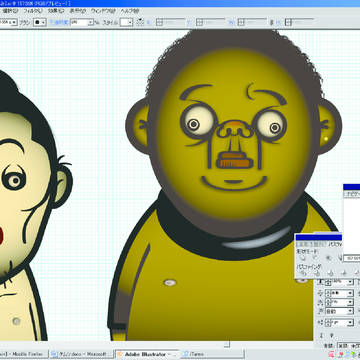The image size is (360, 360).
Task: Toggle the constrain proportions link icon
Action: [271, 23]
